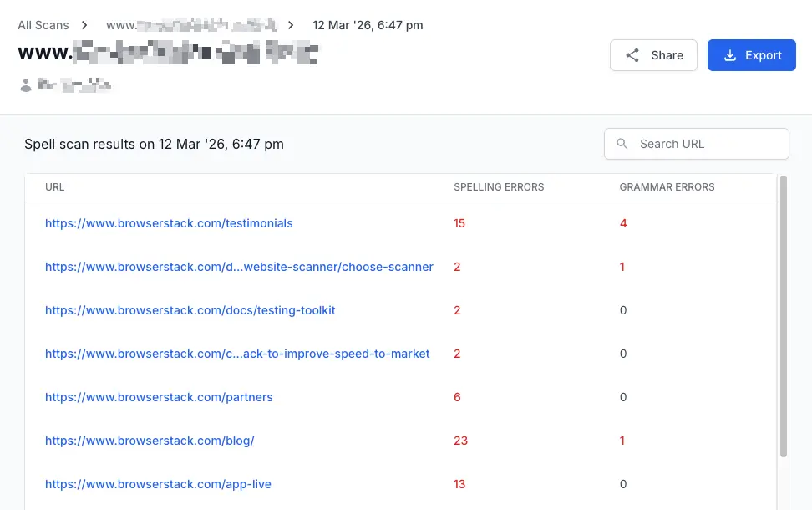Open the choose-scanner URL result
The height and width of the screenshot is (510, 812).
(x=239, y=267)
